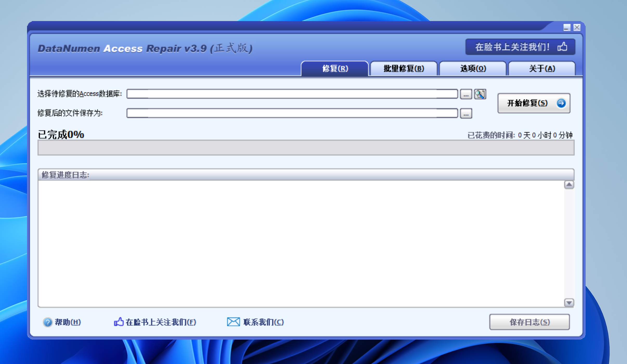Click the envelope icon next to 联系我们
Image resolution: width=627 pixels, height=364 pixels.
(233, 322)
